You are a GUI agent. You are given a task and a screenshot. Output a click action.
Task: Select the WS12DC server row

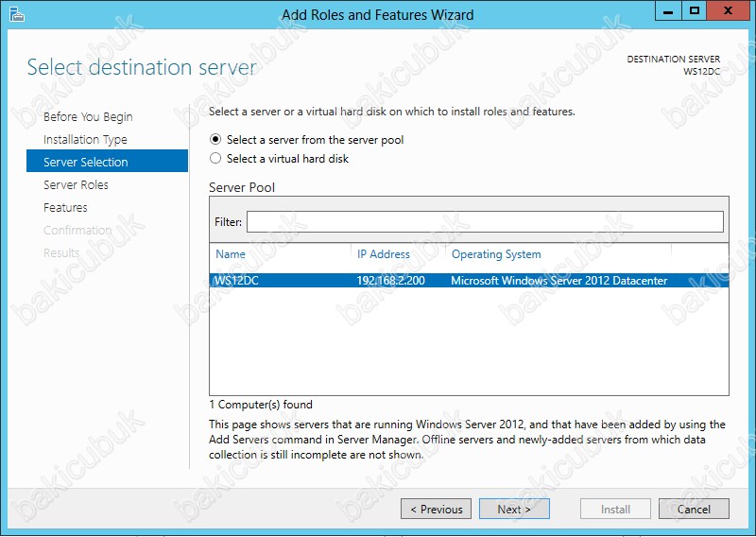pyautogui.click(x=469, y=281)
